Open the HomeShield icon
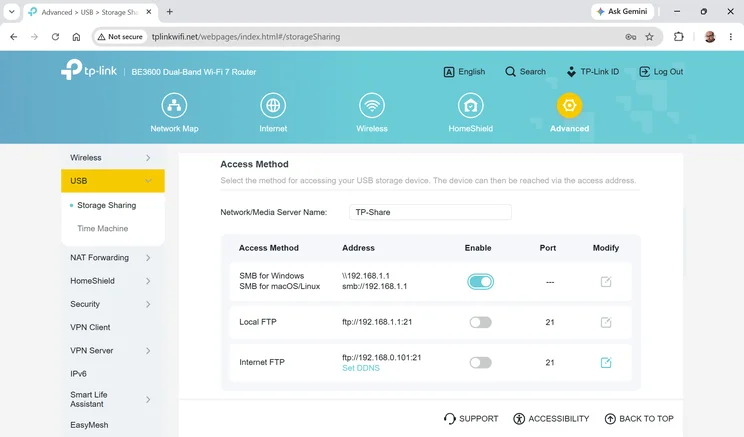 pos(470,105)
